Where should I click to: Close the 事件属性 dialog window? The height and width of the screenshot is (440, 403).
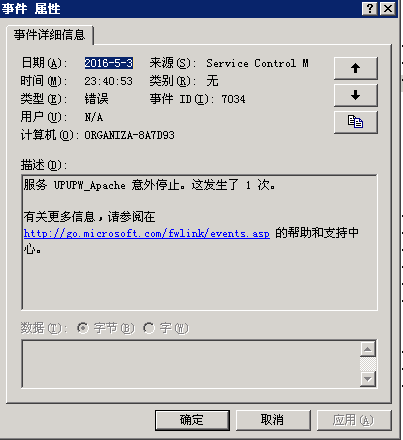(388, 8)
